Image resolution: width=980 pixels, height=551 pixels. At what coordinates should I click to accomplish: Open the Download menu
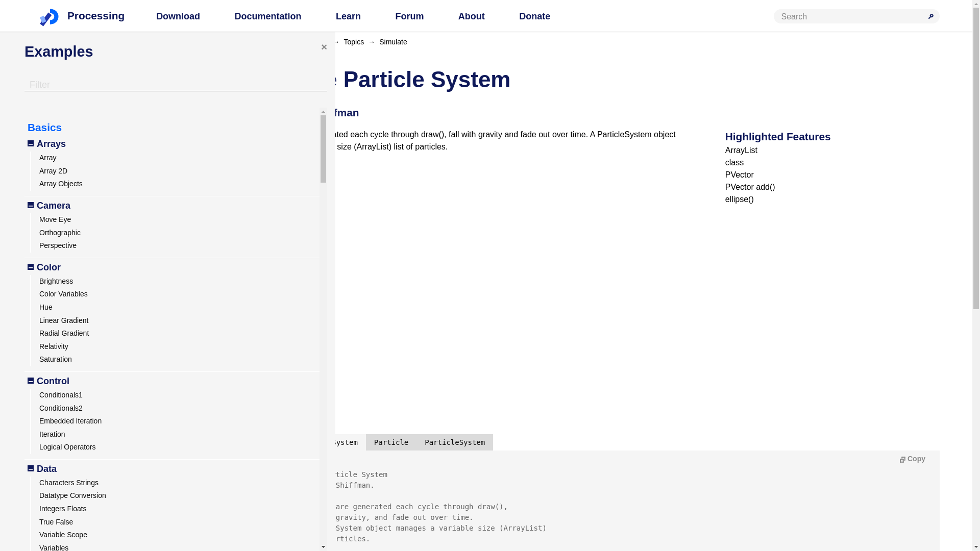178,16
